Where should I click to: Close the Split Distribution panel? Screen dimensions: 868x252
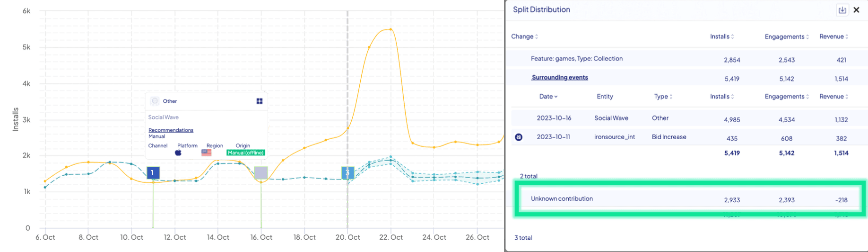[856, 10]
